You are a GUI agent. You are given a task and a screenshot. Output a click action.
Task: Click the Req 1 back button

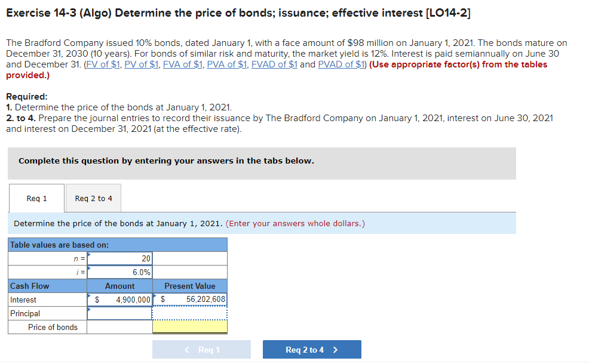[201, 349]
